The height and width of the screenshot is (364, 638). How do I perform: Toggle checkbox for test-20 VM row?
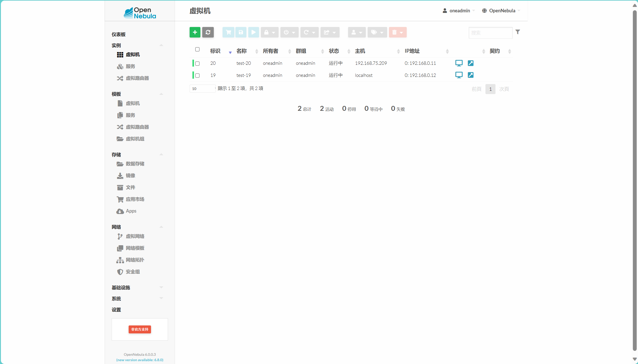coord(198,63)
